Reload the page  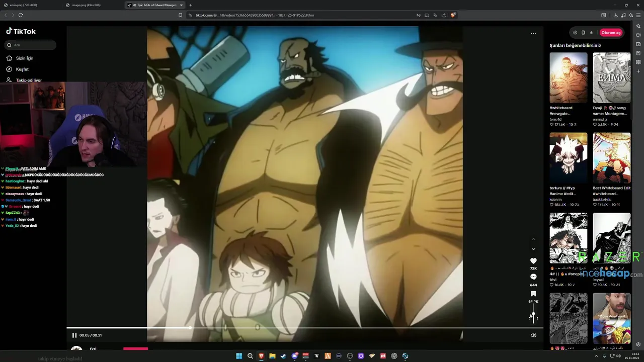coord(21,15)
